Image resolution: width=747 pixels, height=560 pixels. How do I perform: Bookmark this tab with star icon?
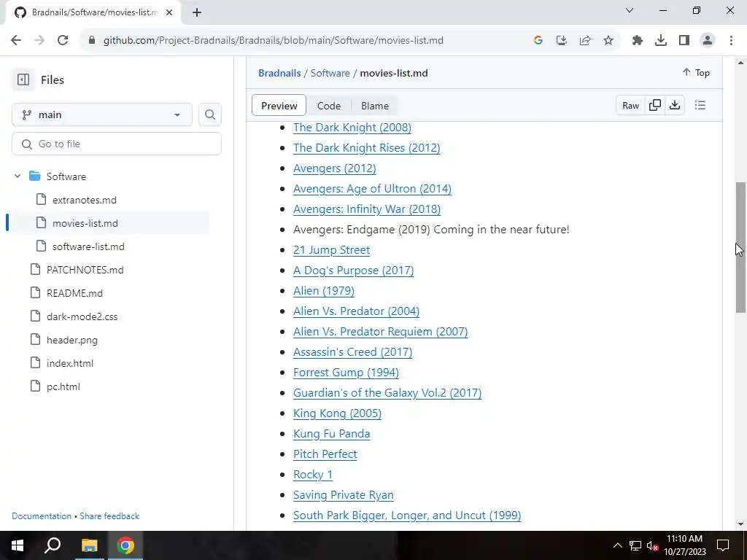tap(608, 41)
